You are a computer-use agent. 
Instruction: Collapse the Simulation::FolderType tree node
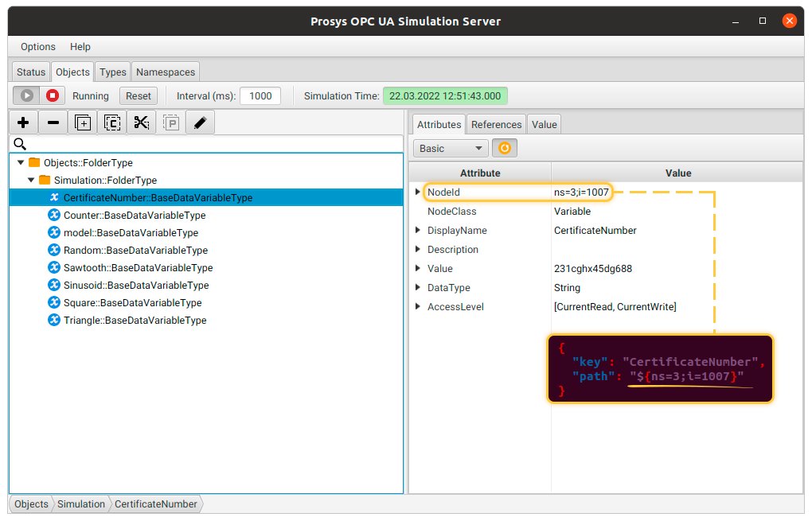pyautogui.click(x=31, y=180)
